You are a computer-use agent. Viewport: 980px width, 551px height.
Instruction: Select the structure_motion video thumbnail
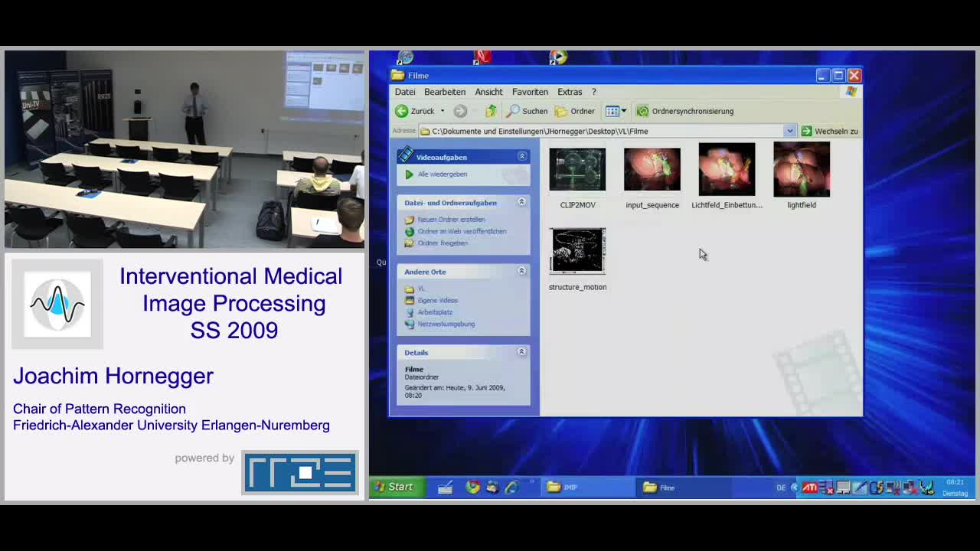point(577,251)
